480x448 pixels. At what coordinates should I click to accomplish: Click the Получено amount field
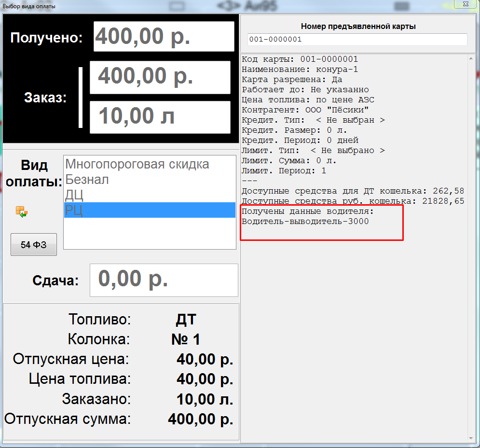pos(164,37)
